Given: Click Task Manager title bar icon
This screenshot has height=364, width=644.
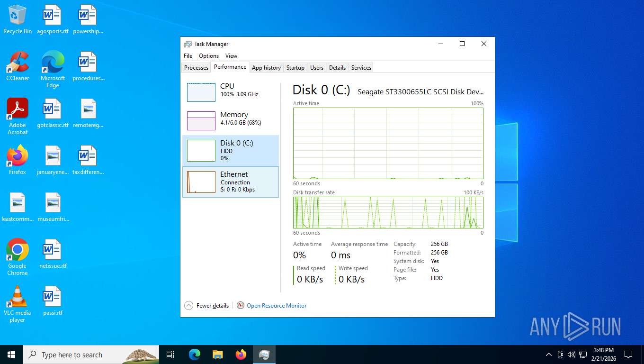Looking at the screenshot, I should [x=188, y=44].
